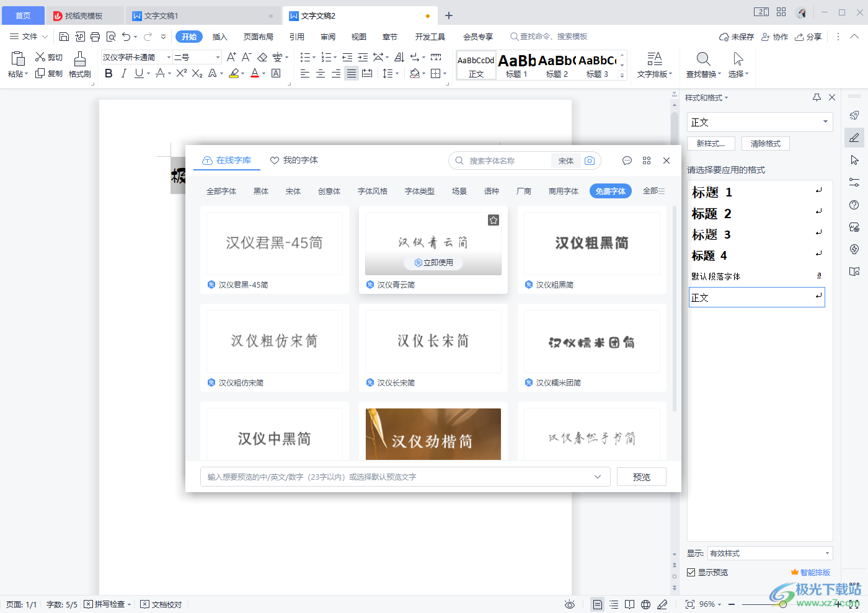Screen dimensions: 868x613
Task: Close the font library dialog
Action: tap(666, 161)
